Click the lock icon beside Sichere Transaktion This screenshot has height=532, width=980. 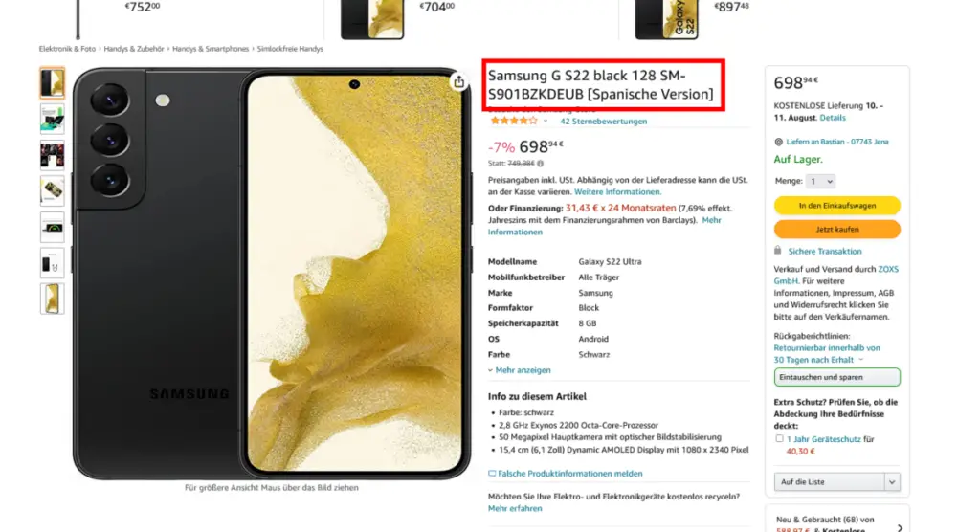click(x=777, y=250)
